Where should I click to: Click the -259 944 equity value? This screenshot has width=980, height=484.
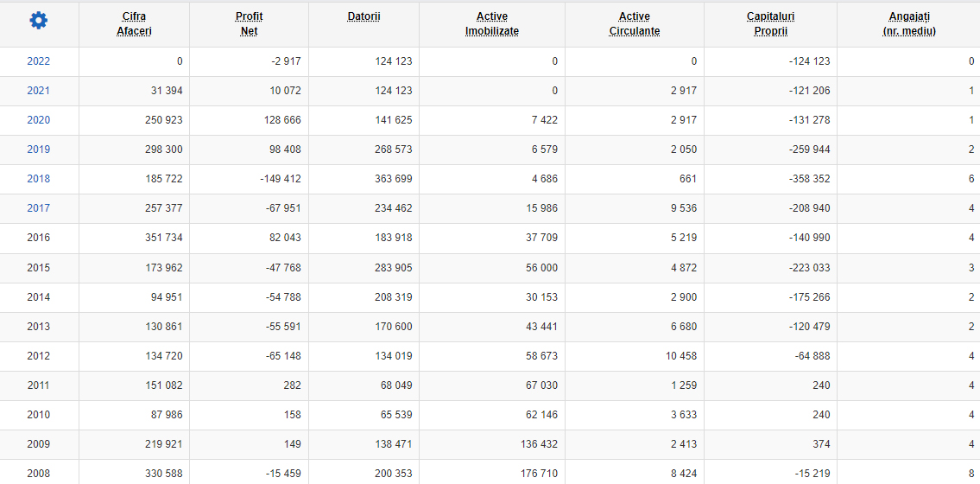point(809,150)
